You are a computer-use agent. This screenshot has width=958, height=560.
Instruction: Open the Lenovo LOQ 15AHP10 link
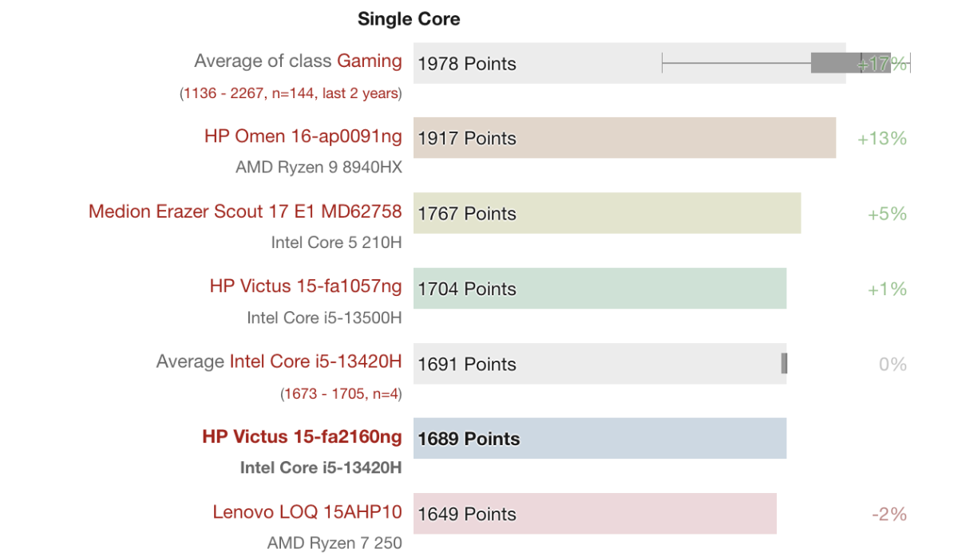[x=307, y=512]
